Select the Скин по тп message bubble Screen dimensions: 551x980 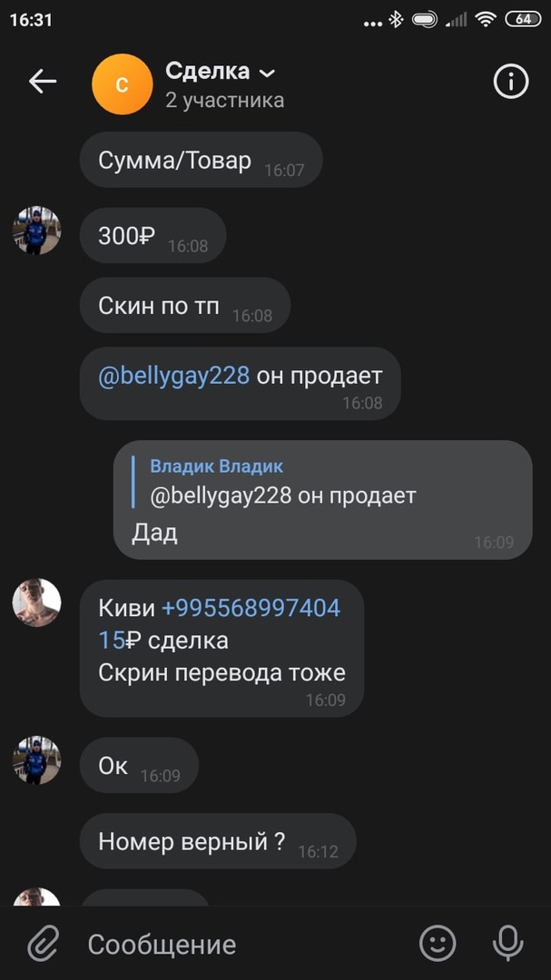point(185,305)
